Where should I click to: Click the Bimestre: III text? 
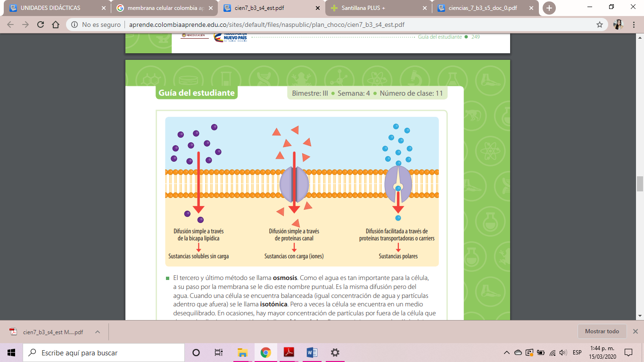tap(310, 93)
